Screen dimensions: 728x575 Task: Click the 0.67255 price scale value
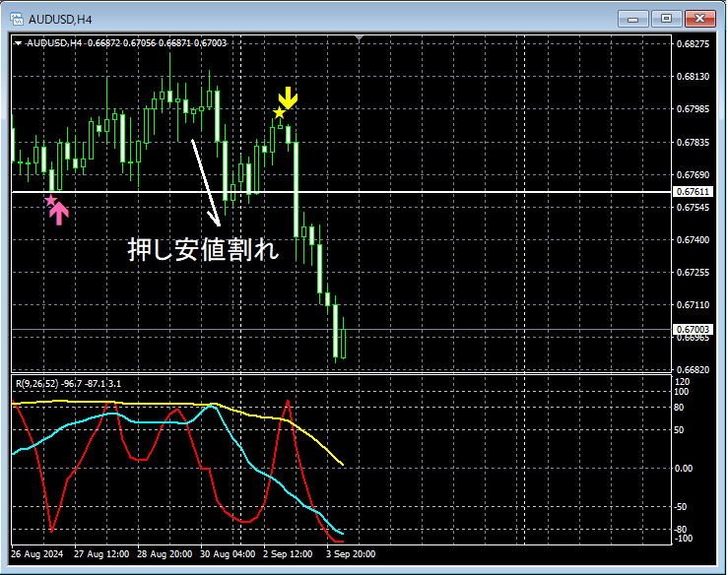point(693,273)
